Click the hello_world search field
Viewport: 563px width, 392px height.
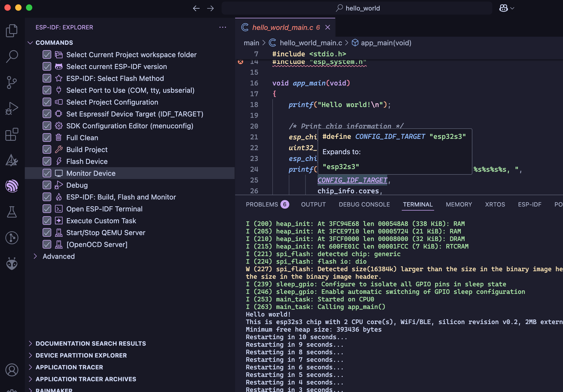(x=358, y=8)
